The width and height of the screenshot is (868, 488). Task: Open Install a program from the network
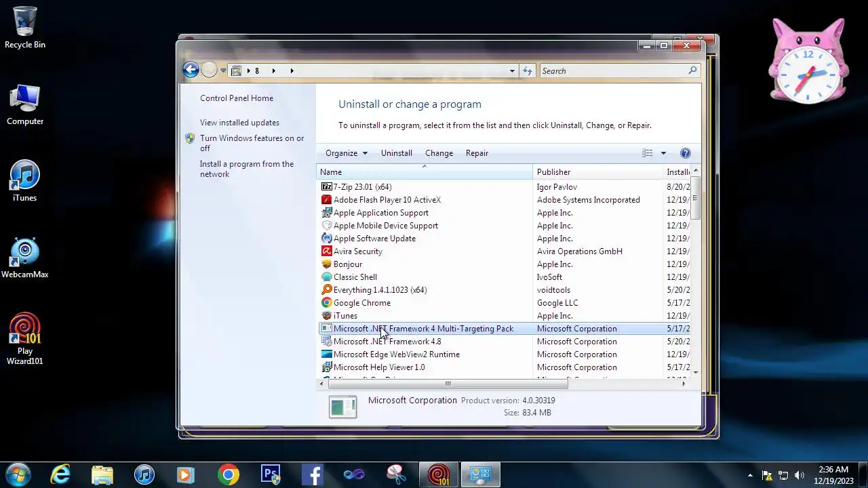247,169
